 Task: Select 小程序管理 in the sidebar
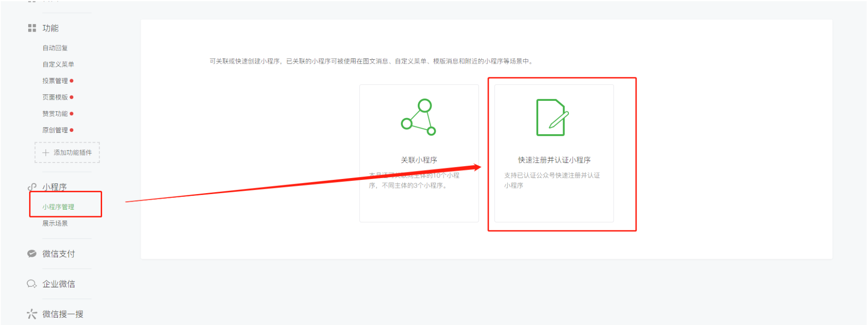(x=58, y=207)
